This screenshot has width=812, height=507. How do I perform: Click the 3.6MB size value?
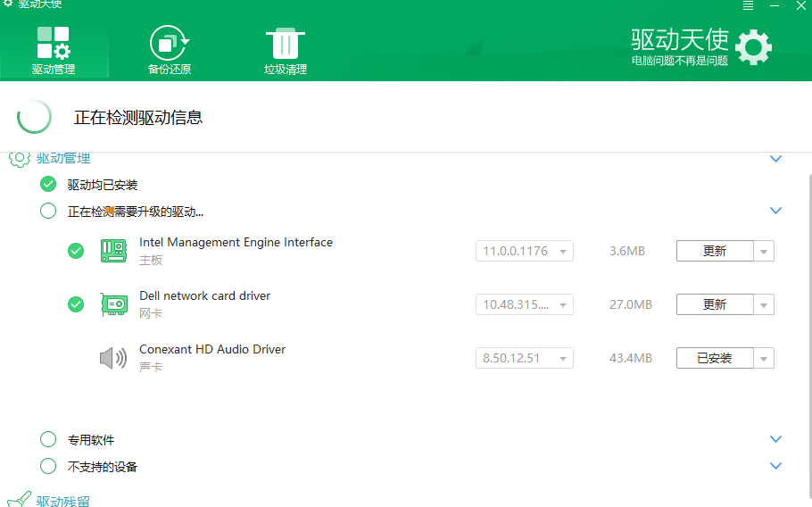coord(627,251)
